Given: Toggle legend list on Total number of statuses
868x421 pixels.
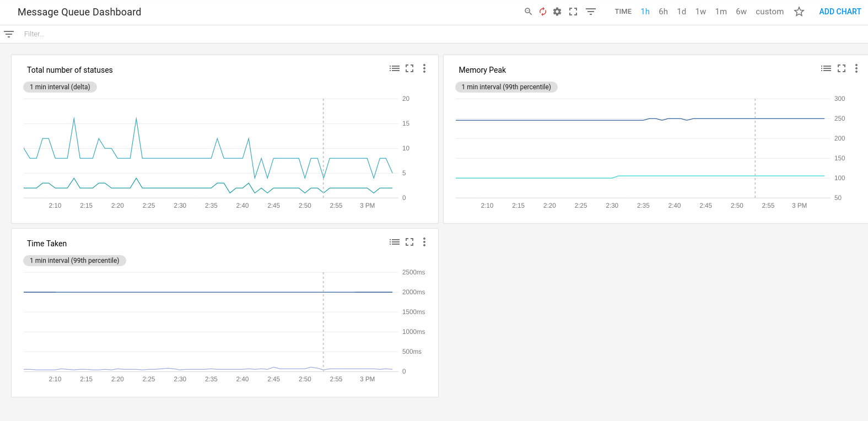Looking at the screenshot, I should [x=395, y=68].
